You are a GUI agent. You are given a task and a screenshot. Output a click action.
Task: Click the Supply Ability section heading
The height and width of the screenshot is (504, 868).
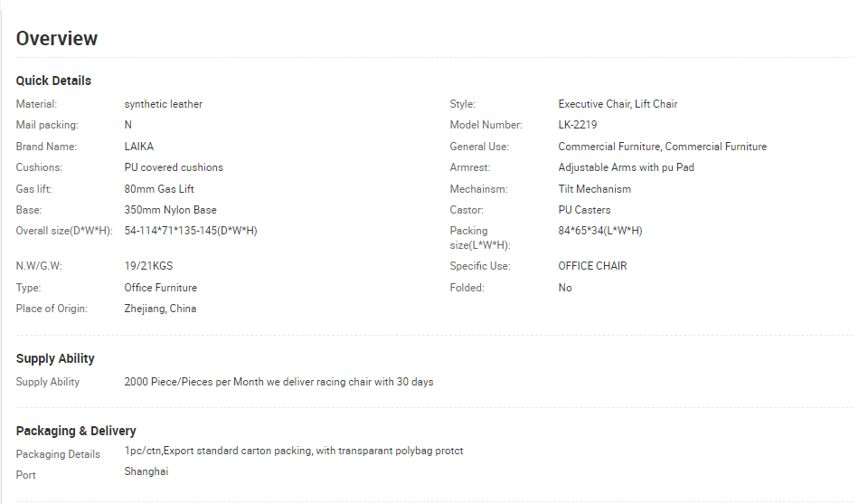tap(55, 358)
